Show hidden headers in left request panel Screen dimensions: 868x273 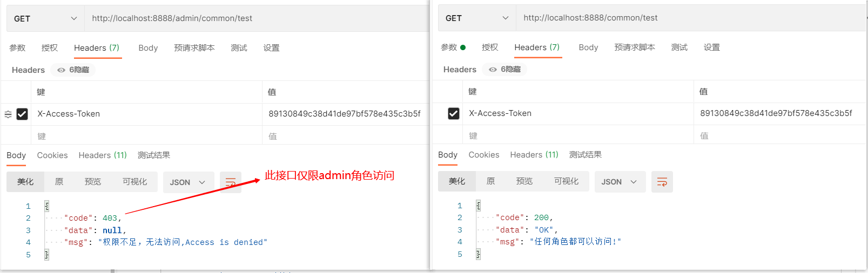click(x=73, y=70)
